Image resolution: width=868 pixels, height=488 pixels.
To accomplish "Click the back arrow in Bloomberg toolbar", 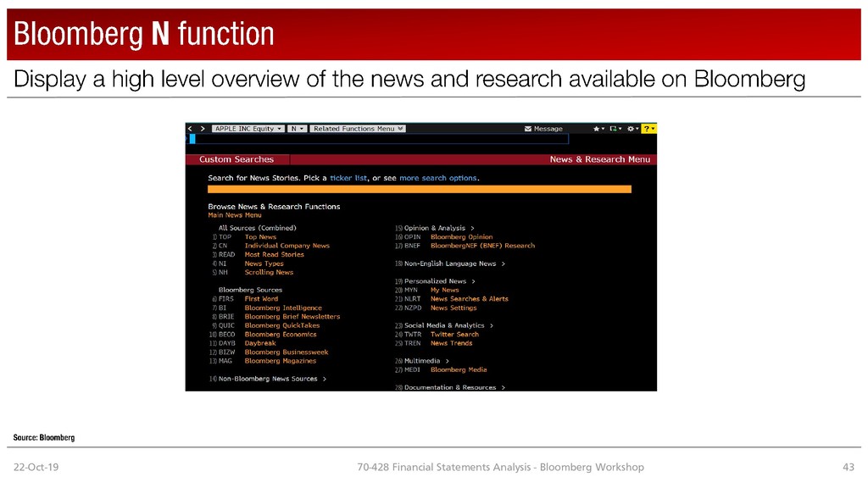I will (x=190, y=129).
